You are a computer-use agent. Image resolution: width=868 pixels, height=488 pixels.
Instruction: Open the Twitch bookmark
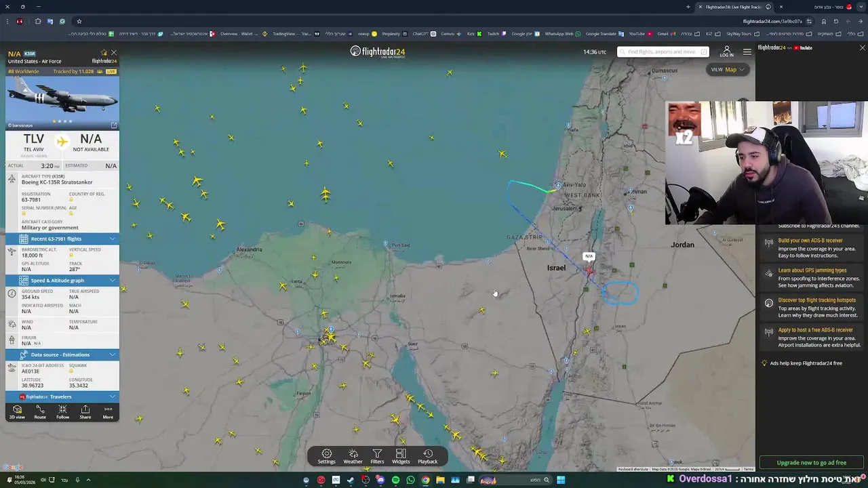click(x=496, y=33)
